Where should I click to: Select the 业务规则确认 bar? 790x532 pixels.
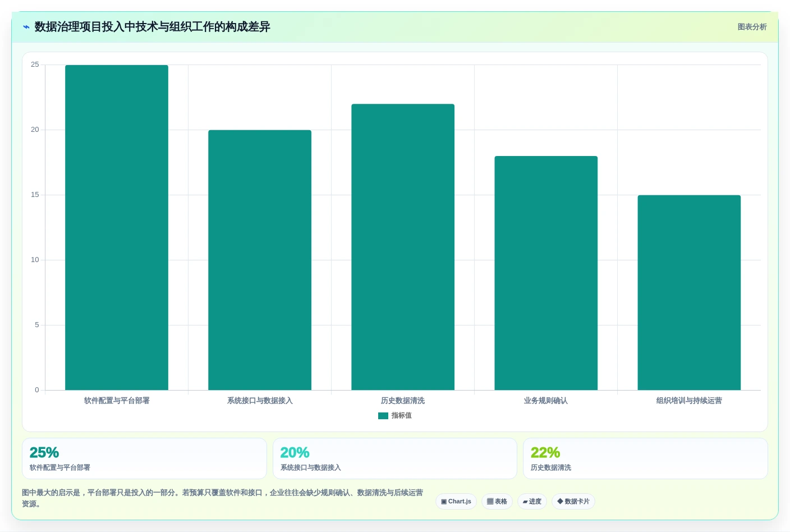click(546, 273)
